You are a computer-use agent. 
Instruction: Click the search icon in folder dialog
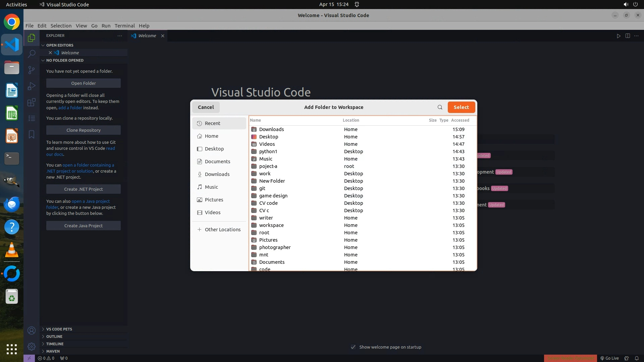(440, 107)
